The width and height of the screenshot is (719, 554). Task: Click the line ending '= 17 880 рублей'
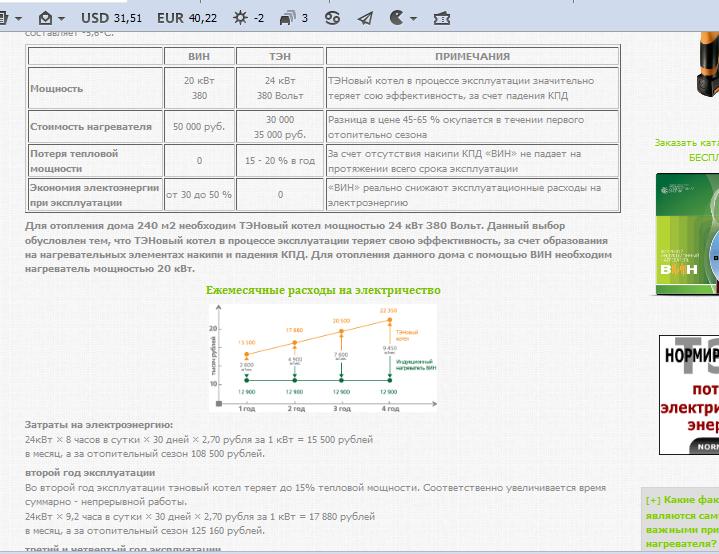[200, 516]
